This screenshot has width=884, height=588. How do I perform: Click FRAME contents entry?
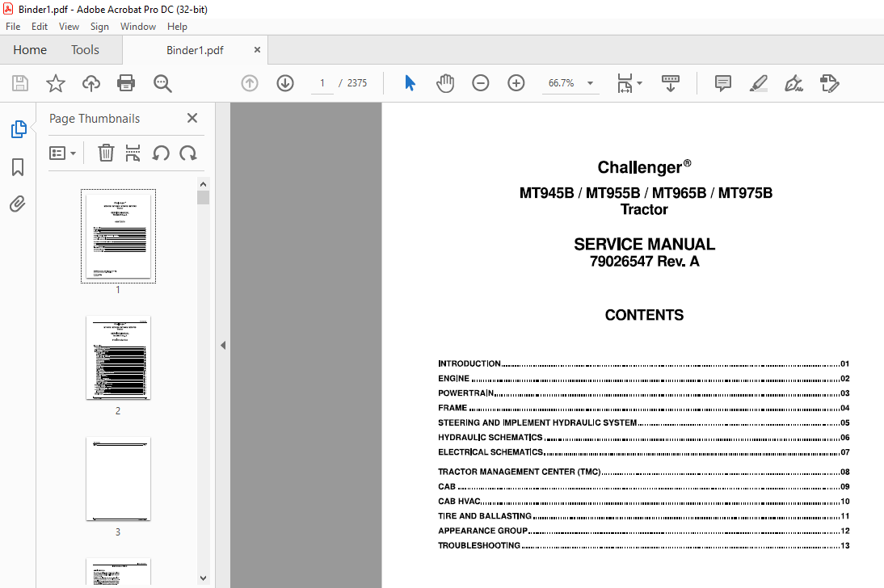[644, 408]
